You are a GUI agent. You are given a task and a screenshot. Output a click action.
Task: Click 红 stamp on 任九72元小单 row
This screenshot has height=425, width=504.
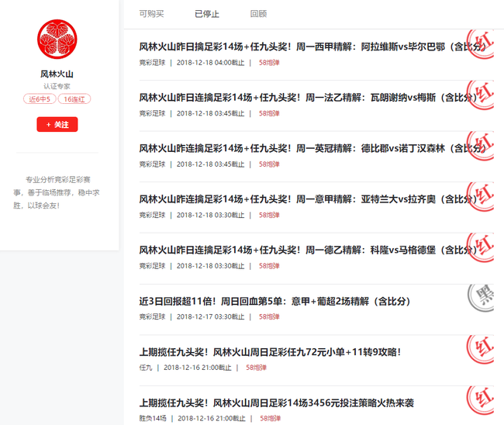(480, 349)
